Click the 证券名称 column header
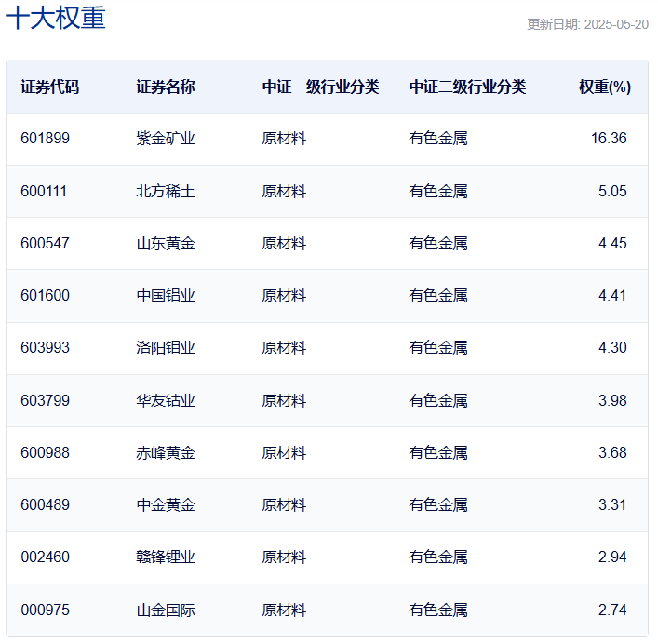Screen dimensions: 658x644 166,87
